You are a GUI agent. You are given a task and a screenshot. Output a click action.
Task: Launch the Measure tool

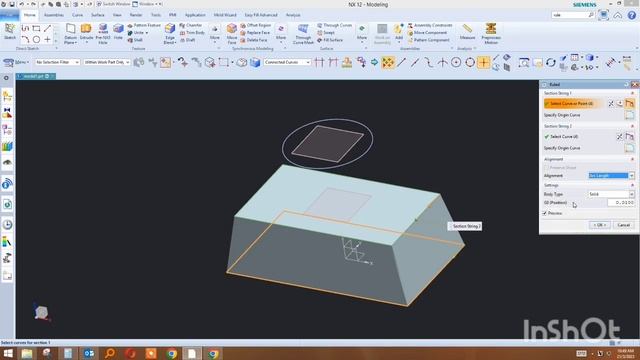coord(467,32)
